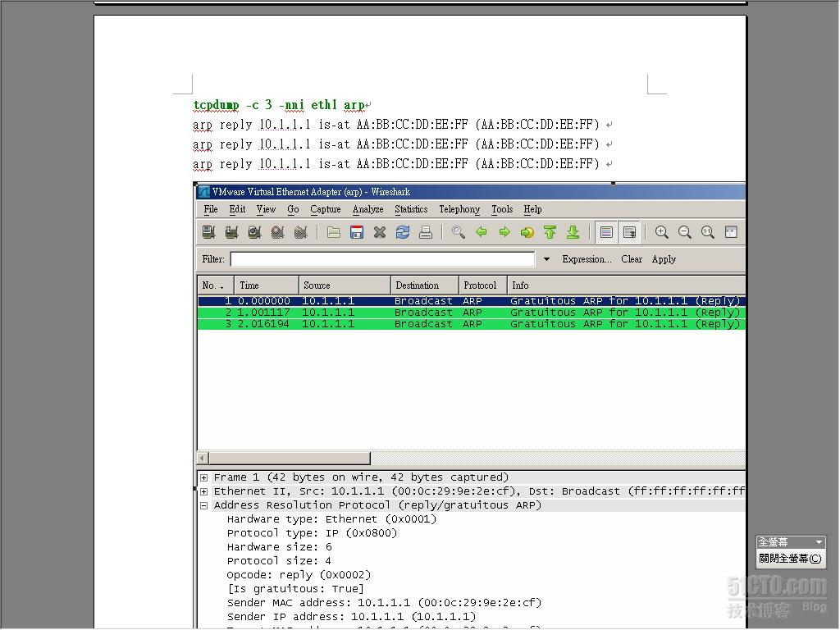
Task: Open the Help menu
Action: pyautogui.click(x=532, y=209)
